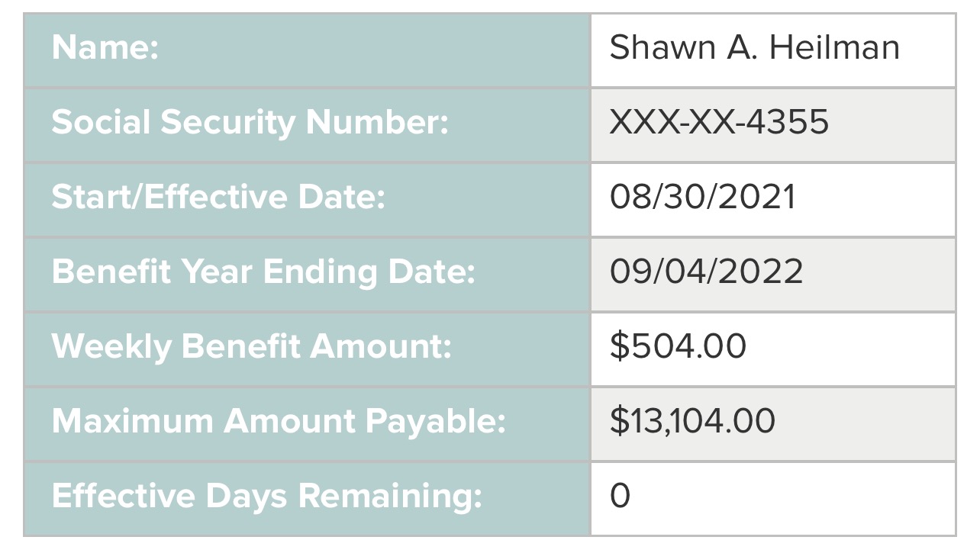Click the "Effective Days Remaining:" label

point(267,496)
